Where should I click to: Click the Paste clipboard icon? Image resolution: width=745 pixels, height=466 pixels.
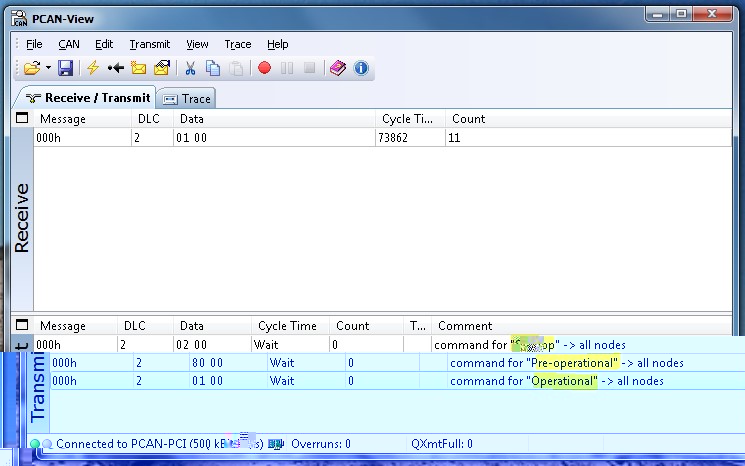point(236,68)
